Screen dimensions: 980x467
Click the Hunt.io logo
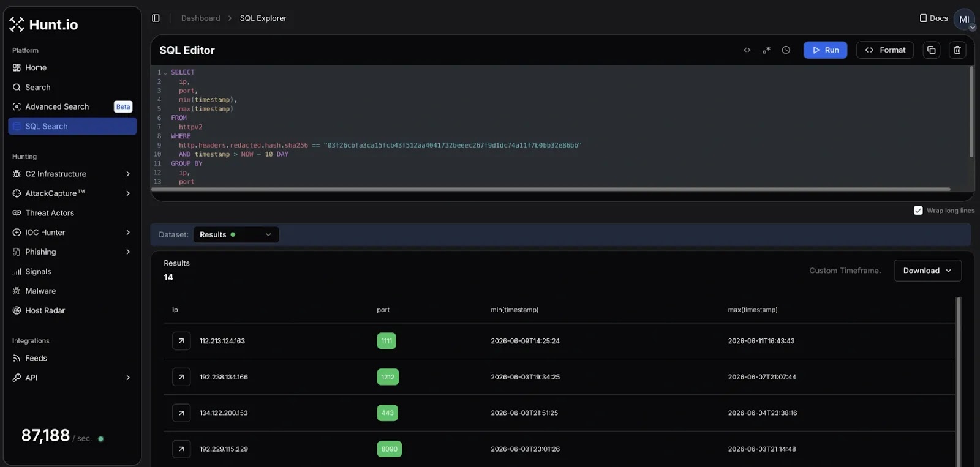click(43, 24)
